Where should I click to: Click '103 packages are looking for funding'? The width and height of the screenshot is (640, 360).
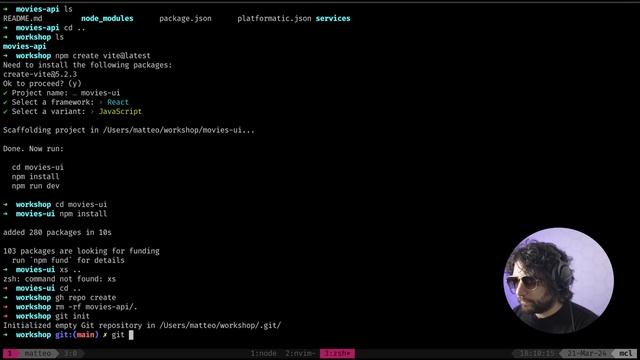coord(81,251)
